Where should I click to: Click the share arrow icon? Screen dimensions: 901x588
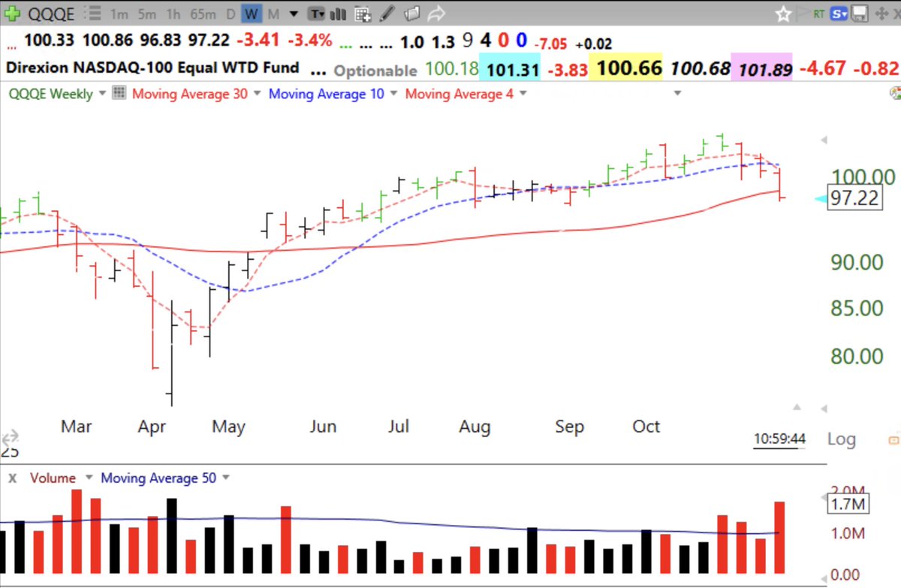pos(436,14)
